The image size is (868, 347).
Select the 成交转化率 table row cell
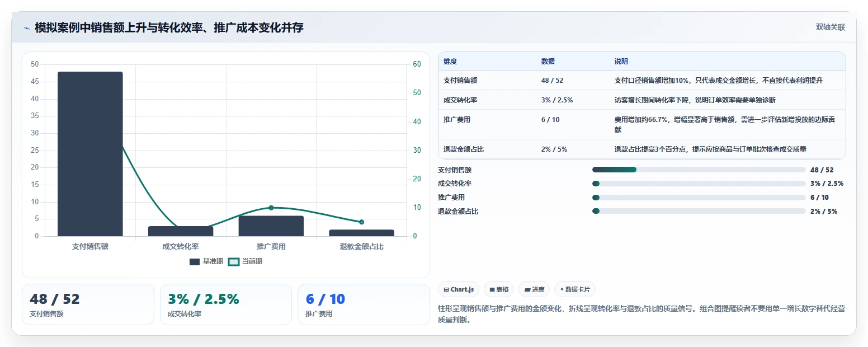[460, 100]
